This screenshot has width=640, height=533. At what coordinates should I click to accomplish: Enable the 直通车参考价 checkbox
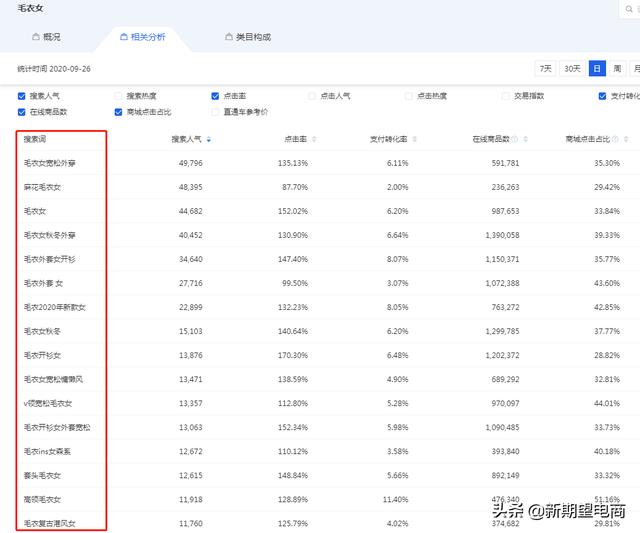pos(215,112)
